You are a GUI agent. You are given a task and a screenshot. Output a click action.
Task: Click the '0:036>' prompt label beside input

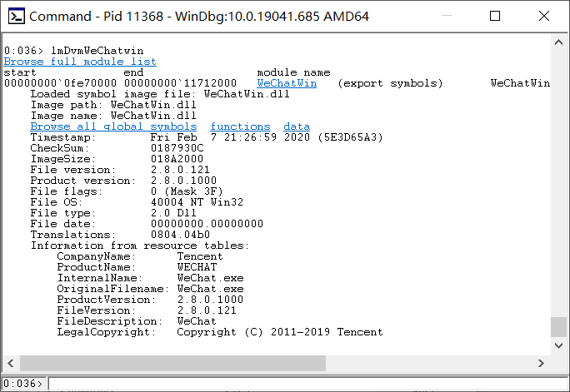(x=23, y=384)
